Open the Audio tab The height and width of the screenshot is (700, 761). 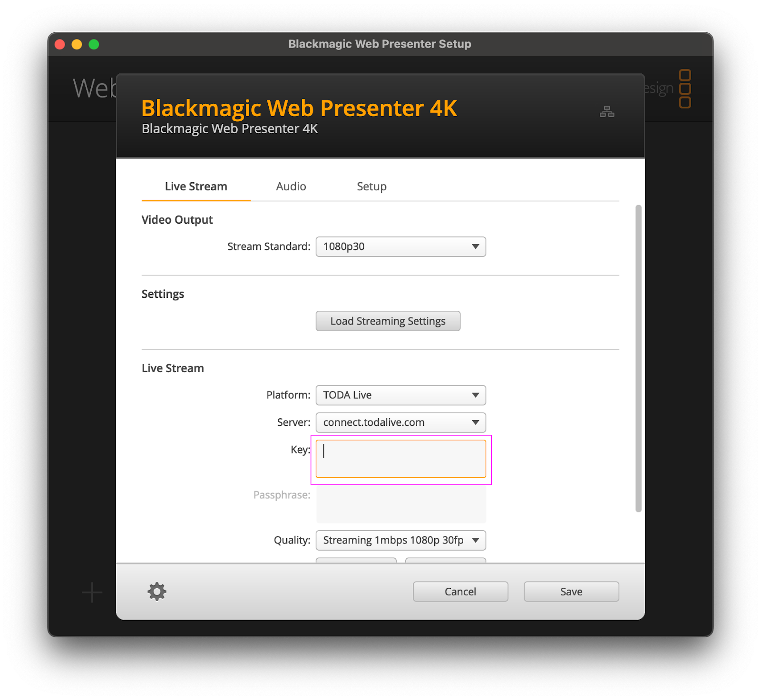[x=291, y=187]
